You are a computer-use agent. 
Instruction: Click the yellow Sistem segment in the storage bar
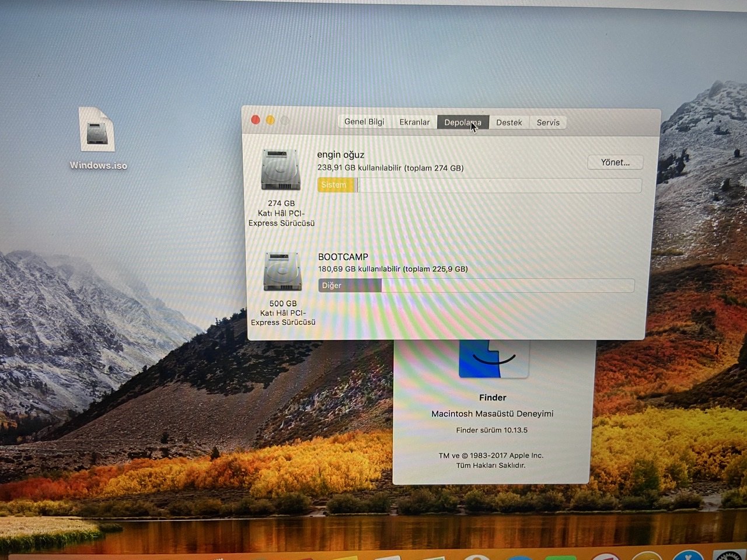pyautogui.click(x=336, y=185)
